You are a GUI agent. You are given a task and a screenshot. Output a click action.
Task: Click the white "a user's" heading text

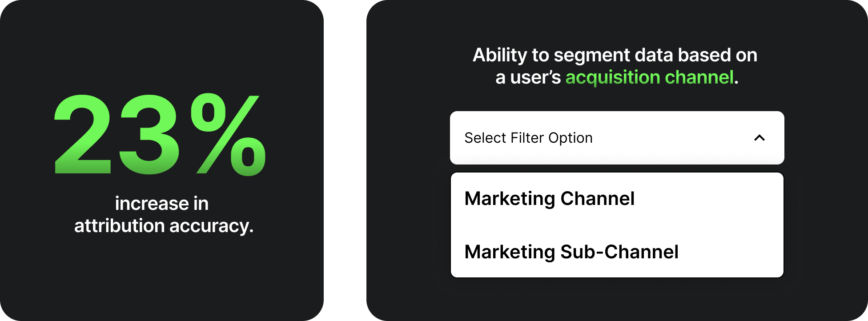tap(528, 77)
